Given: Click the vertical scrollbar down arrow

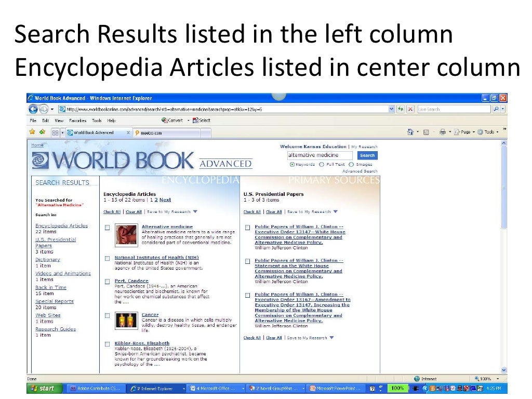Looking at the screenshot, I should pos(504,370).
